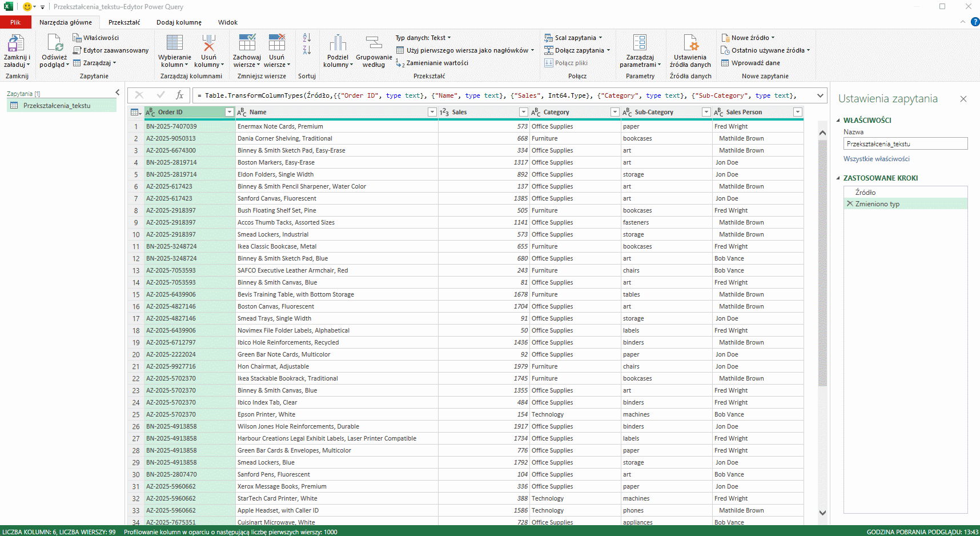980x536 pixels.
Task: Collapse the ZASTOSOWANE KROKI section
Action: (838, 178)
